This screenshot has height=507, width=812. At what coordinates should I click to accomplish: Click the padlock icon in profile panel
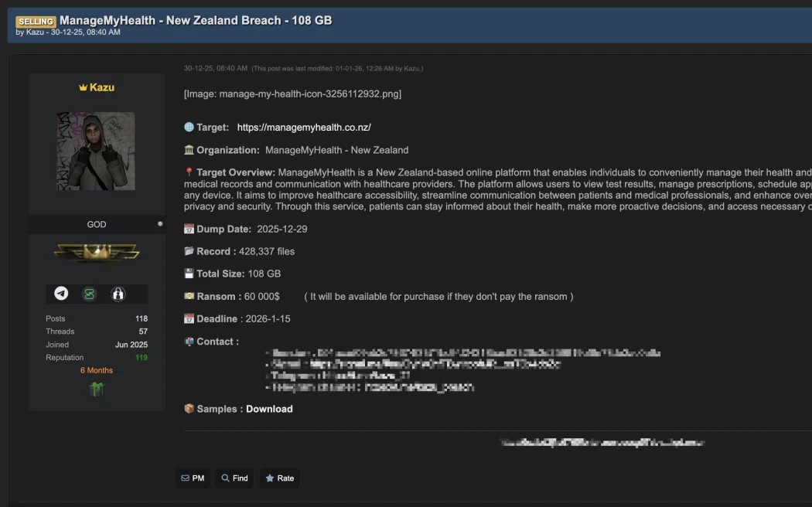pos(118,294)
